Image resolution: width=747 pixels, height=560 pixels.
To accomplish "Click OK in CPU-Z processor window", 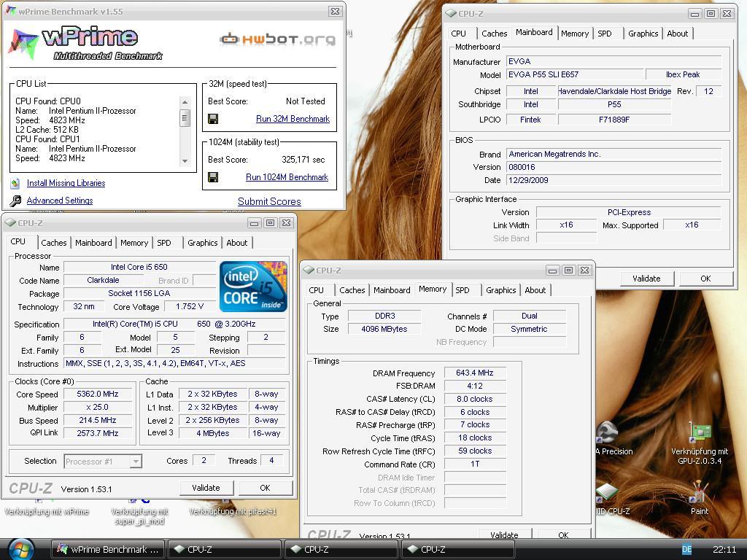I will click(265, 488).
